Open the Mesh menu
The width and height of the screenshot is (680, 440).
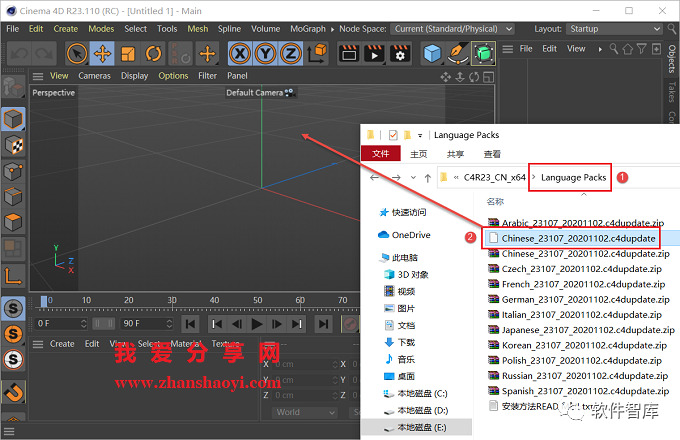tap(198, 29)
